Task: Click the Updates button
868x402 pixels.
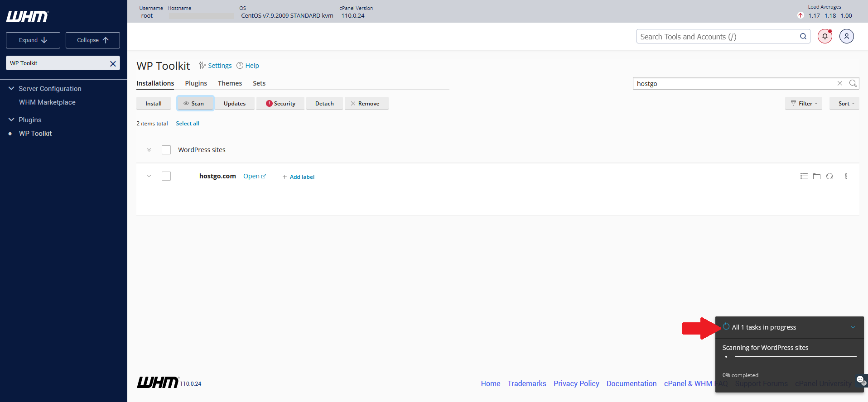Action: coord(235,103)
